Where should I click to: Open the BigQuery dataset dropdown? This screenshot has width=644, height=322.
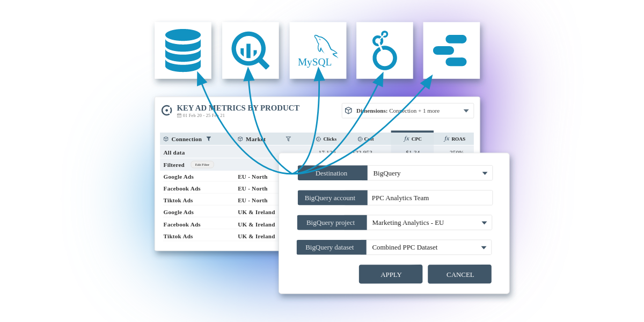[429, 247]
